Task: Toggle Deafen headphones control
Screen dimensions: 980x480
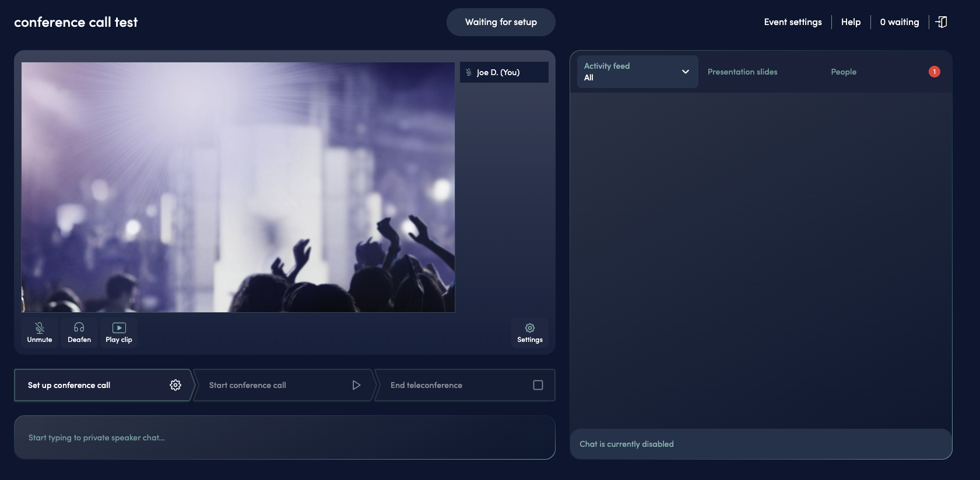Action: (x=79, y=332)
